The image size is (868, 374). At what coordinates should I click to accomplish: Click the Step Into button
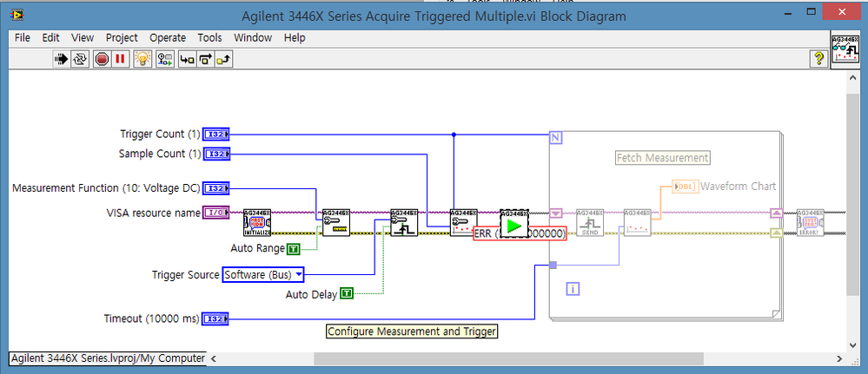[188, 59]
